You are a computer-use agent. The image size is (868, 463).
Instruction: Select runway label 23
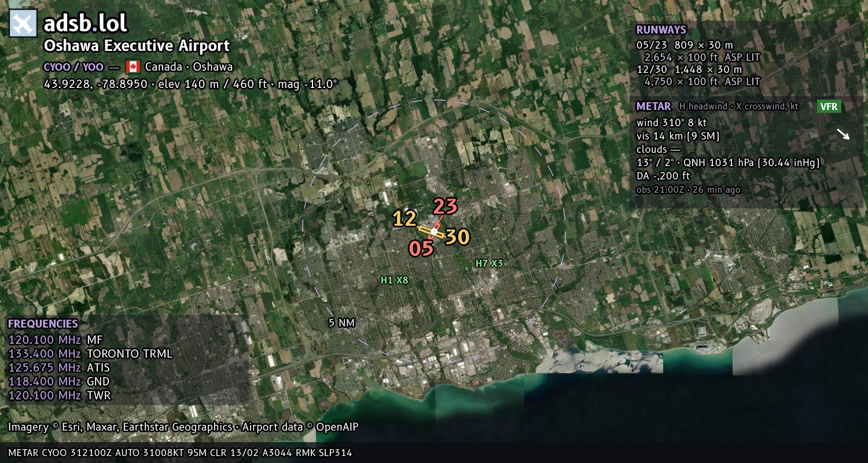point(446,206)
